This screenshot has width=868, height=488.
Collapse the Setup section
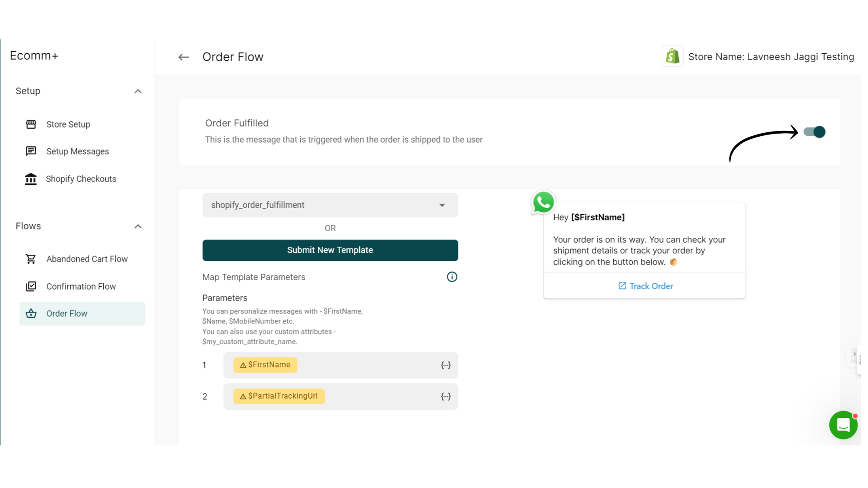pos(138,91)
